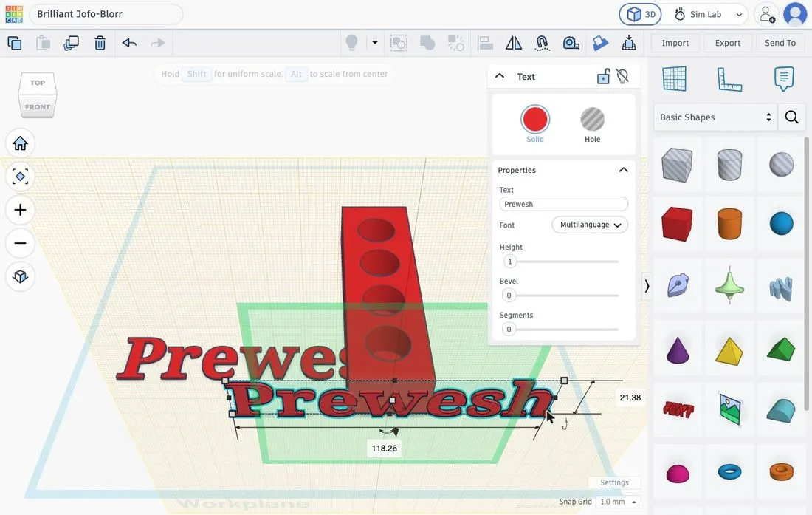Fit all shapes in view
Screen dimensions: 812x515
20,177
